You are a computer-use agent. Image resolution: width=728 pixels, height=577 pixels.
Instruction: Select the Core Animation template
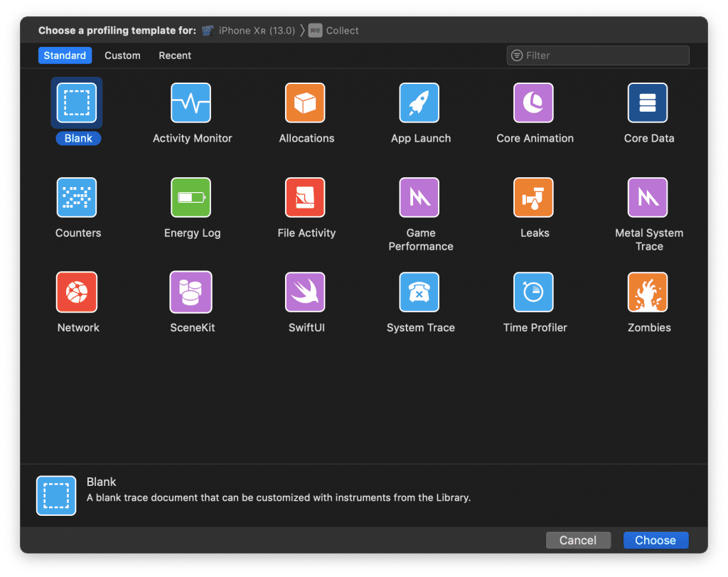point(534,103)
